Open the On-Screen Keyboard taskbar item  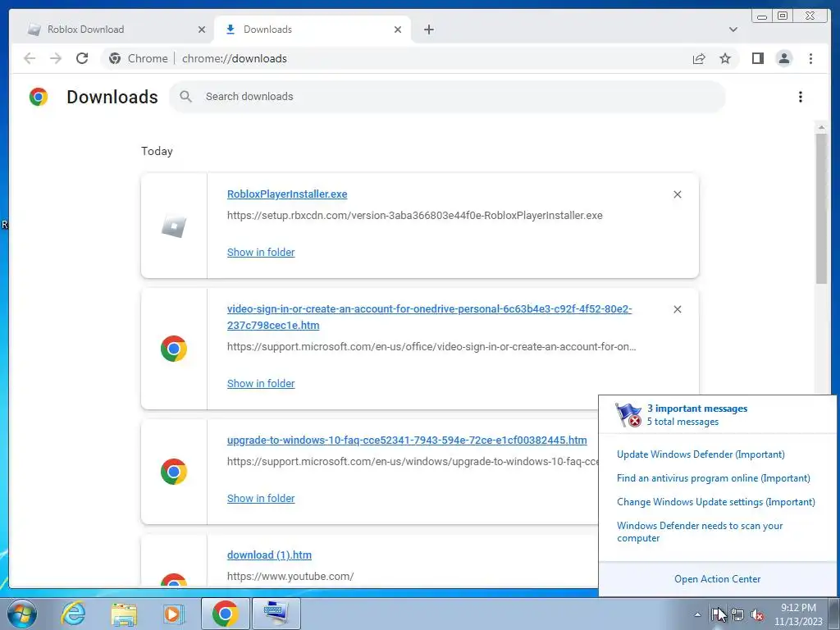[276, 614]
